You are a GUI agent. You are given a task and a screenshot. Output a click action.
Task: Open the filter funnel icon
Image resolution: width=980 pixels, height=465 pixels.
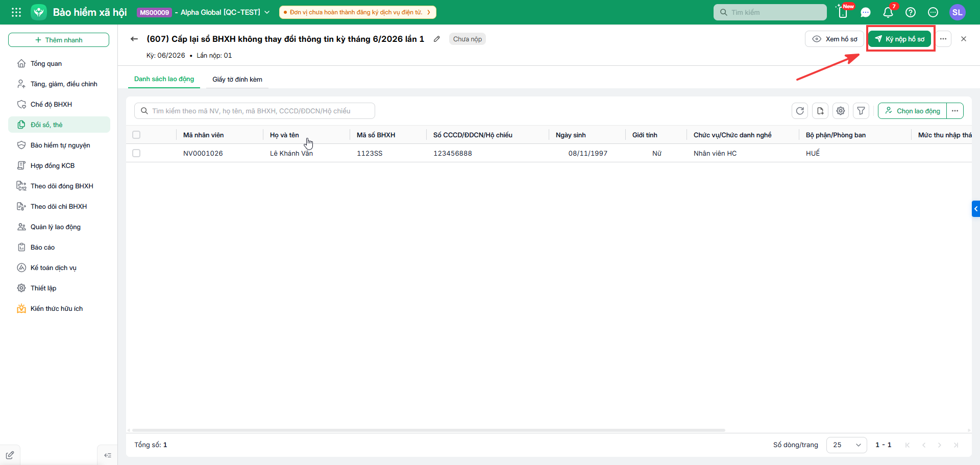(x=861, y=111)
